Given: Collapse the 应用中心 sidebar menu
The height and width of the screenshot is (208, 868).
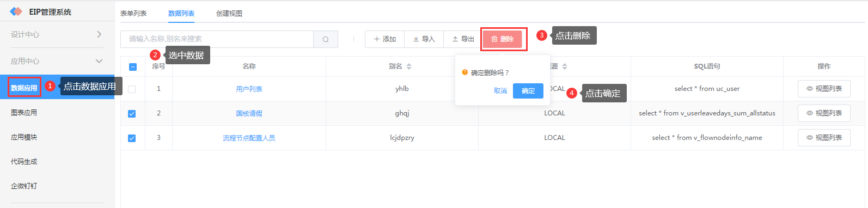Looking at the screenshot, I should pos(57,61).
